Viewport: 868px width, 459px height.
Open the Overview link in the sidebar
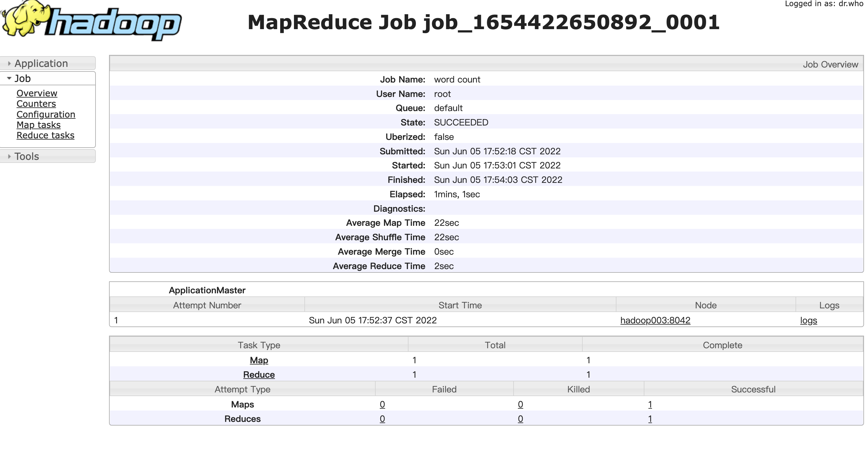37,93
